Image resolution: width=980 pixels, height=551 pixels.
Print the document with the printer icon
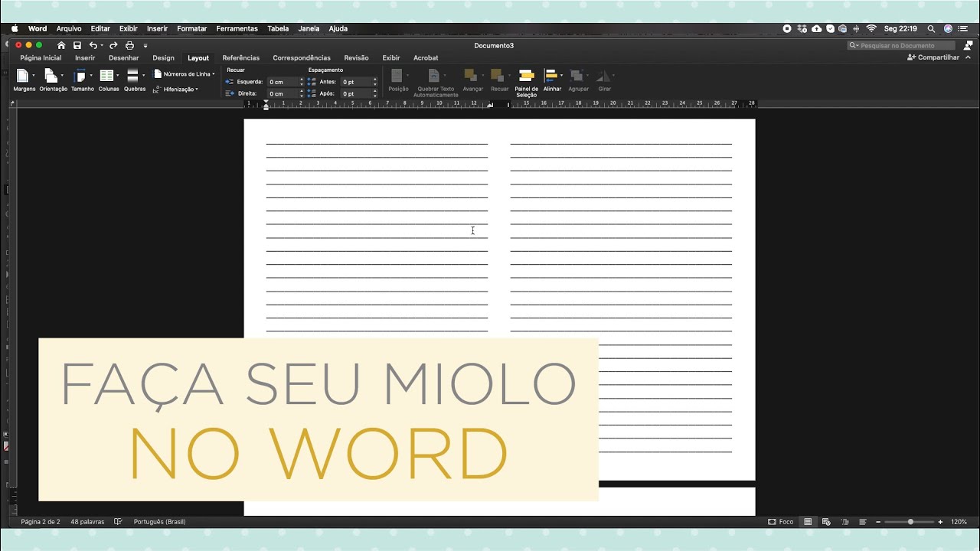[129, 45]
